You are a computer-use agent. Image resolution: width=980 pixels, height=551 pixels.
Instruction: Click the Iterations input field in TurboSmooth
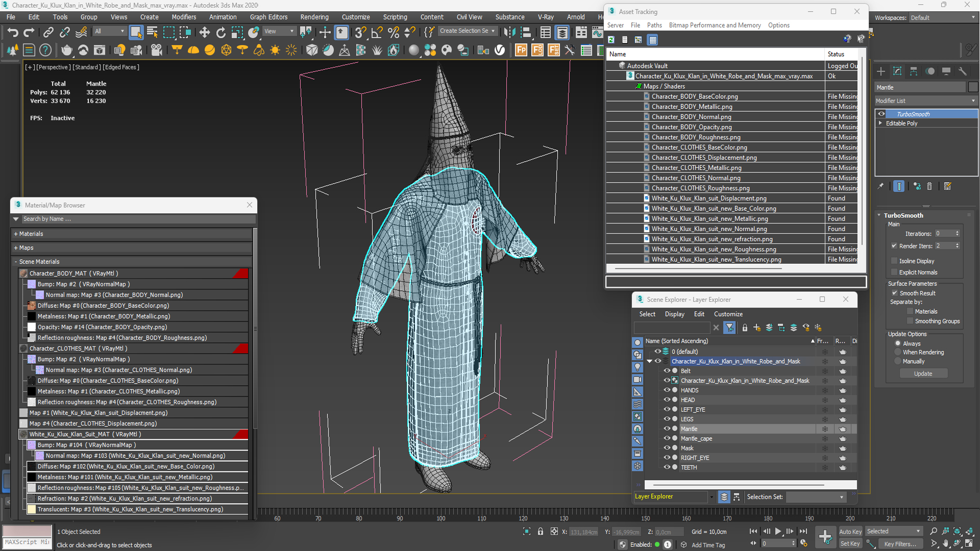tap(945, 234)
